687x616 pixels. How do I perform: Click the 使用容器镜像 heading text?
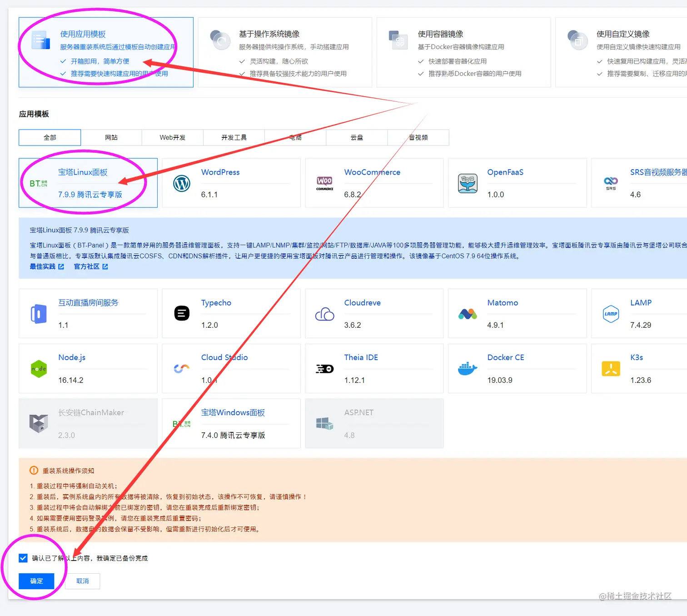pyautogui.click(x=440, y=34)
